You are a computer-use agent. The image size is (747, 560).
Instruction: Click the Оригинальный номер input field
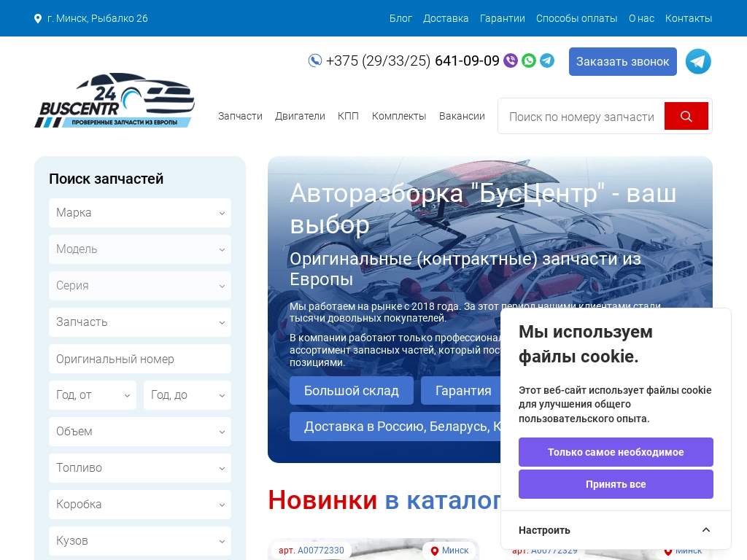pyautogui.click(x=140, y=359)
